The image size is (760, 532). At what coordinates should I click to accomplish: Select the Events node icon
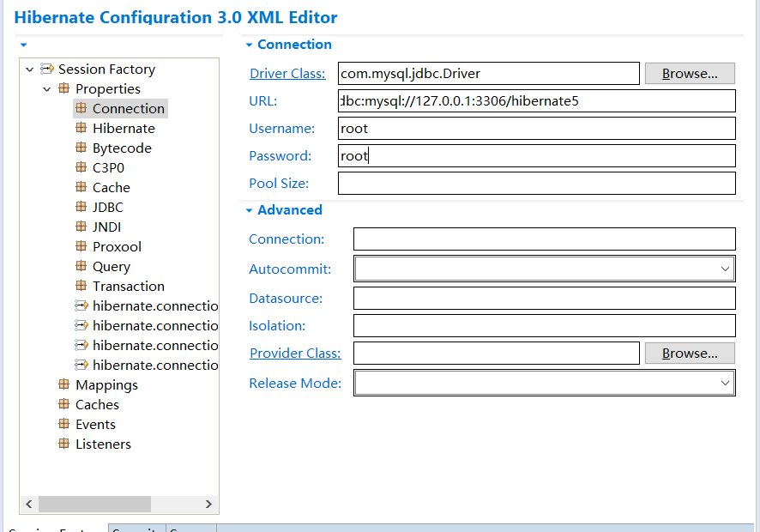coord(63,424)
